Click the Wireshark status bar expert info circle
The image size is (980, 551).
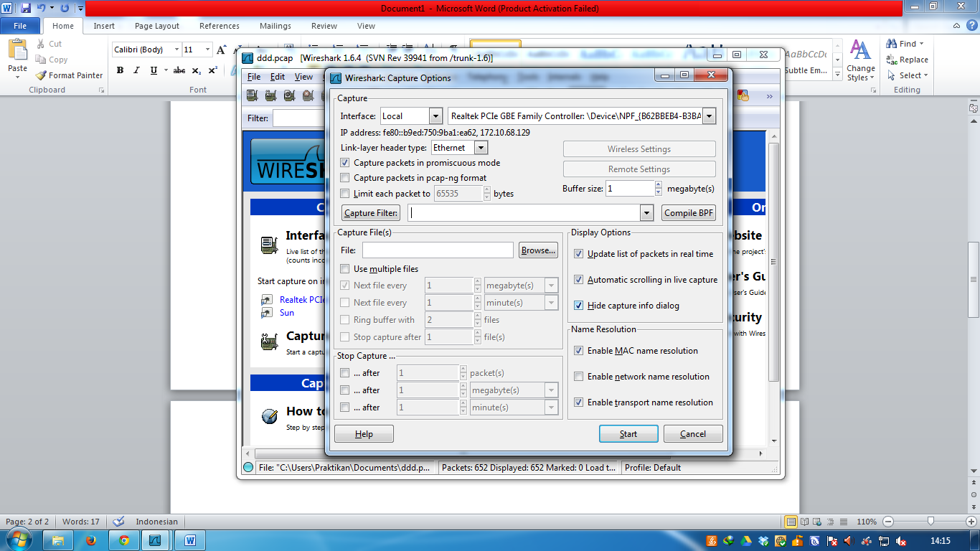[x=248, y=468]
